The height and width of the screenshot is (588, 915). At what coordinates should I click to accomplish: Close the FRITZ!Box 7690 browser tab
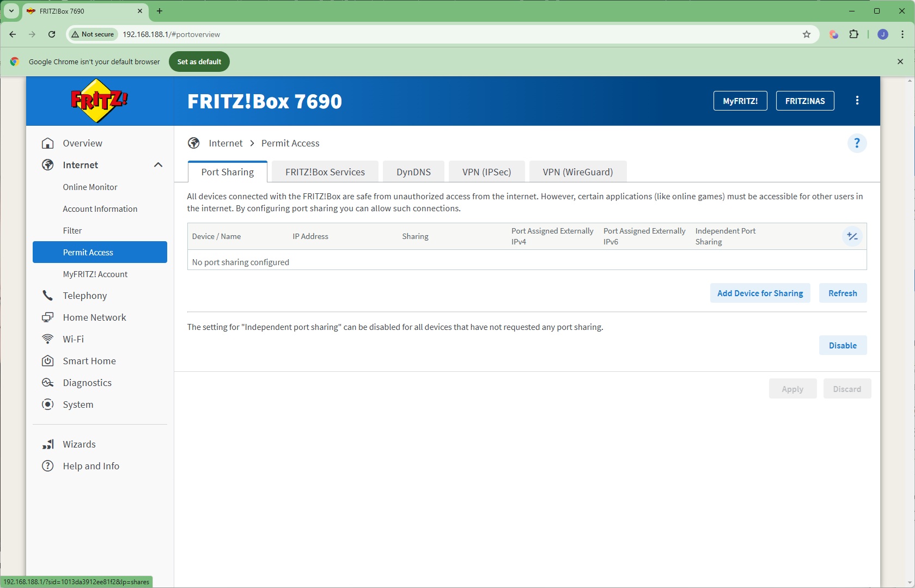pos(140,11)
